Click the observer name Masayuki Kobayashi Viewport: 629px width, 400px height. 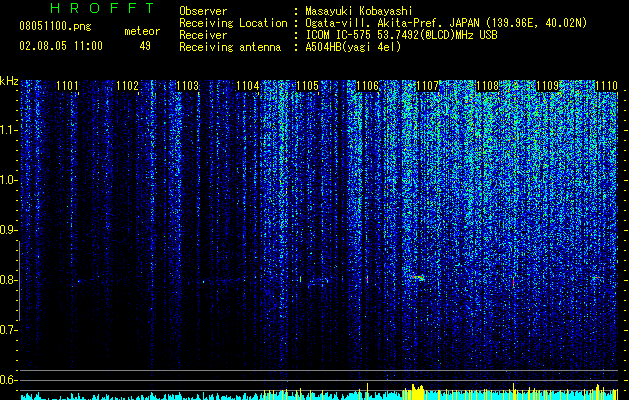359,11
